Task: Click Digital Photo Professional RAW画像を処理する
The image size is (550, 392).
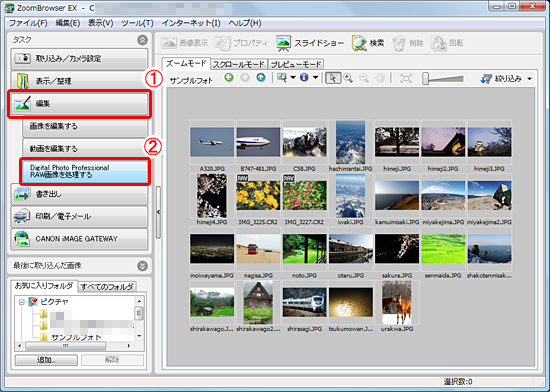Action: pyautogui.click(x=85, y=171)
